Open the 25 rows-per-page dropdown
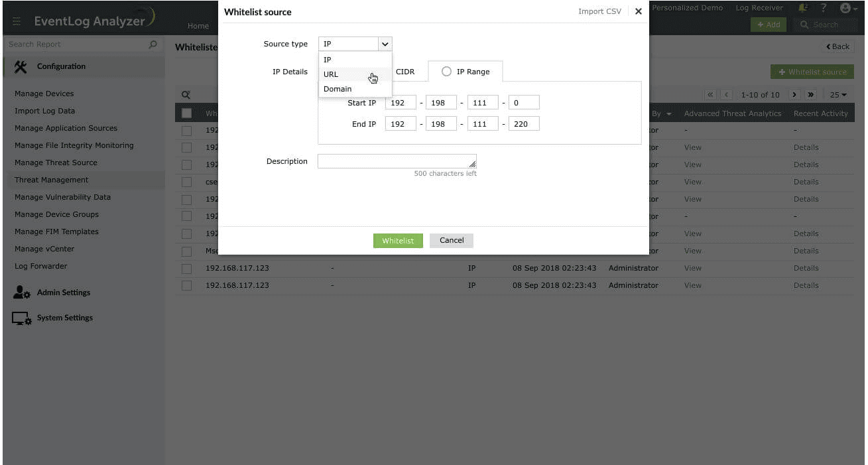The width and height of the screenshot is (868, 465). tap(838, 95)
